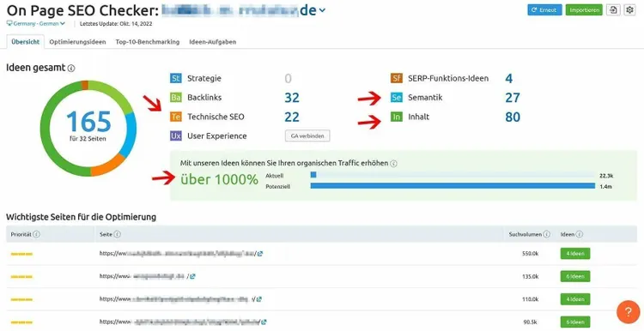Viewport: 644px width, 331px height.
Task: Click the Priorität column header
Action: (x=21, y=234)
